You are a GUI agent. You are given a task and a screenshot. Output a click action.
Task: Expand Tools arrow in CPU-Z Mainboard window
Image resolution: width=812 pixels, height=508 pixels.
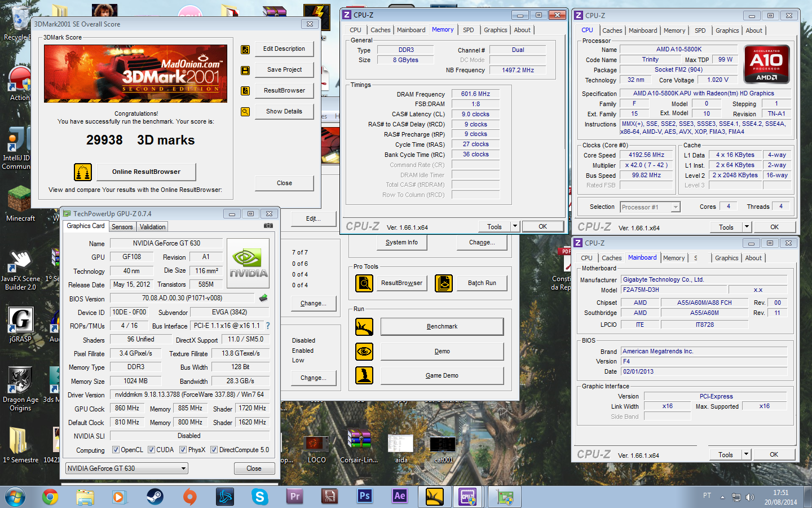[746, 454]
